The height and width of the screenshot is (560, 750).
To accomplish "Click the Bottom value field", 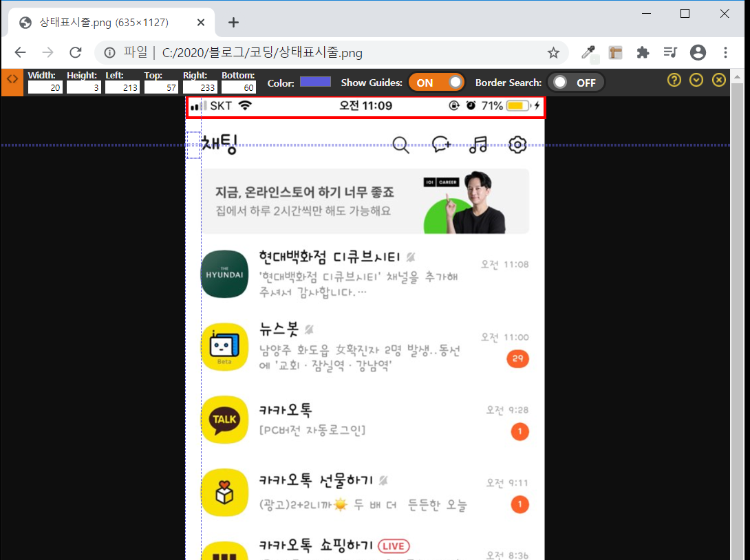I will [x=239, y=87].
